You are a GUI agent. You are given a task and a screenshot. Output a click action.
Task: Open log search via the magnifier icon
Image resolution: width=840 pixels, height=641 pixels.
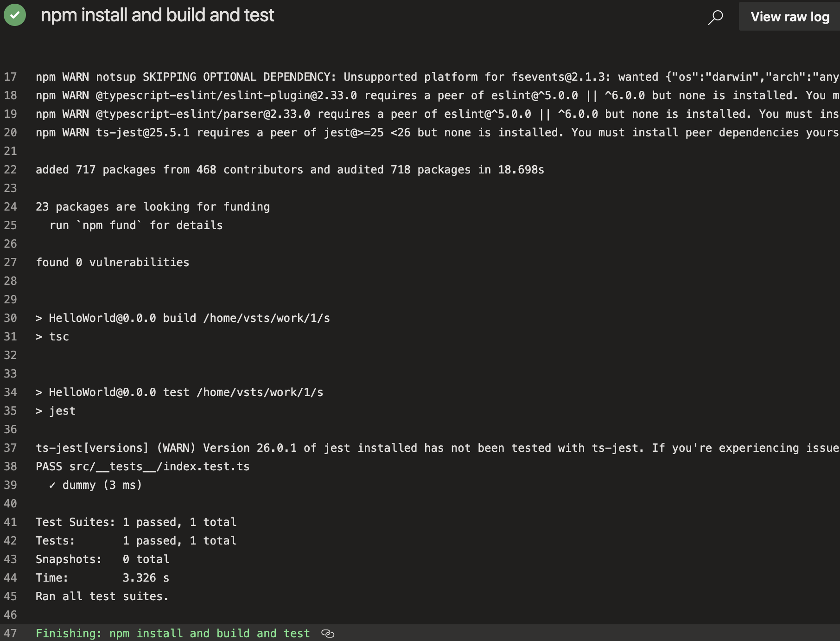[715, 17]
